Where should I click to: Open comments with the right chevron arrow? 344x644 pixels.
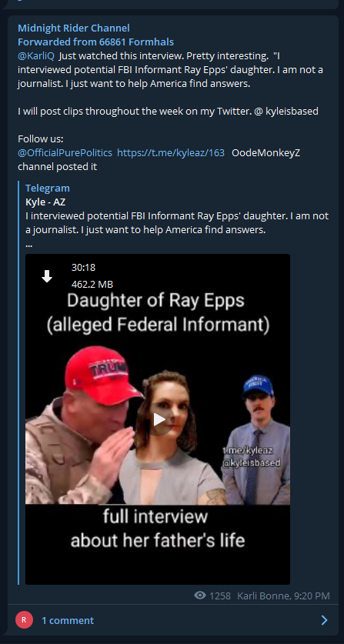(x=324, y=620)
